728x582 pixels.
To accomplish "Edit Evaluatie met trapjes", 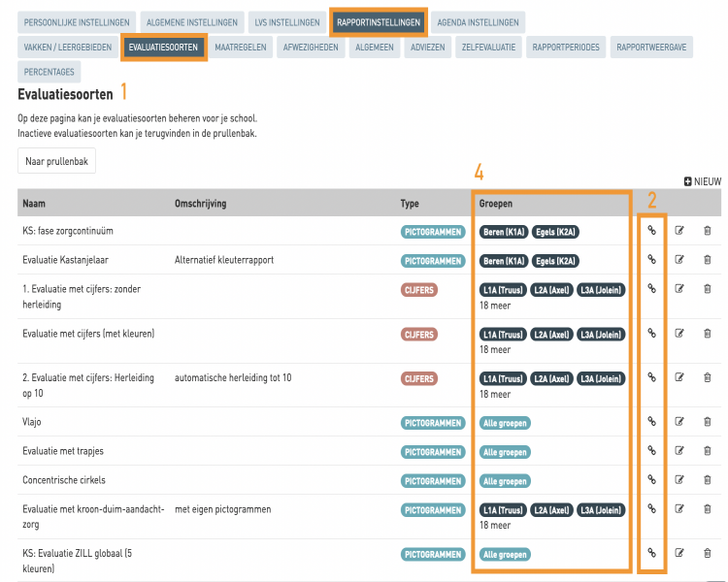I will point(679,450).
